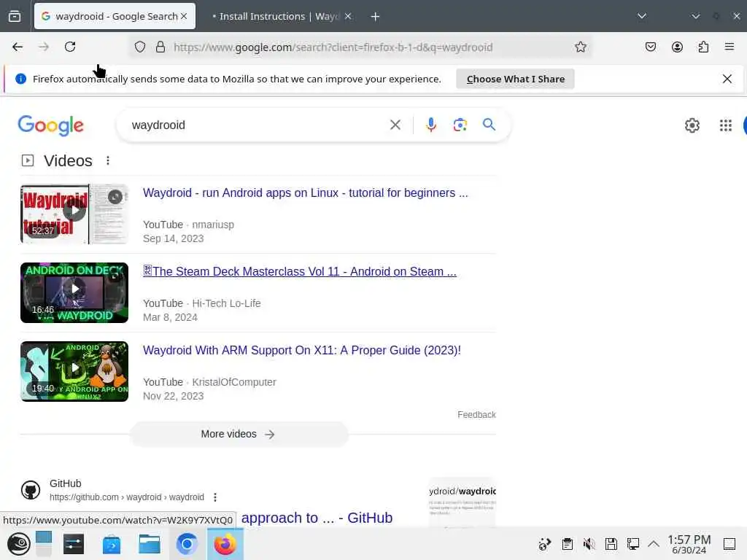747x560 pixels.
Task: Click the Google search input field
Action: (x=258, y=125)
